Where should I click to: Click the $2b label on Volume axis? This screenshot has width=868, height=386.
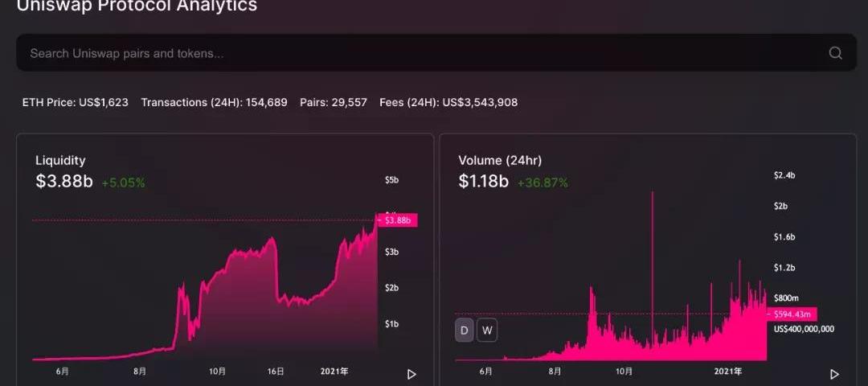(x=780, y=206)
